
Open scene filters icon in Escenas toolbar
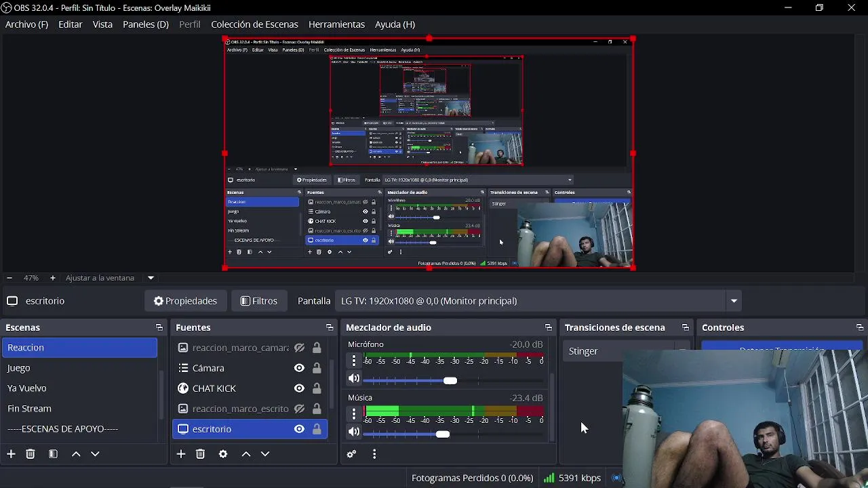coord(53,454)
